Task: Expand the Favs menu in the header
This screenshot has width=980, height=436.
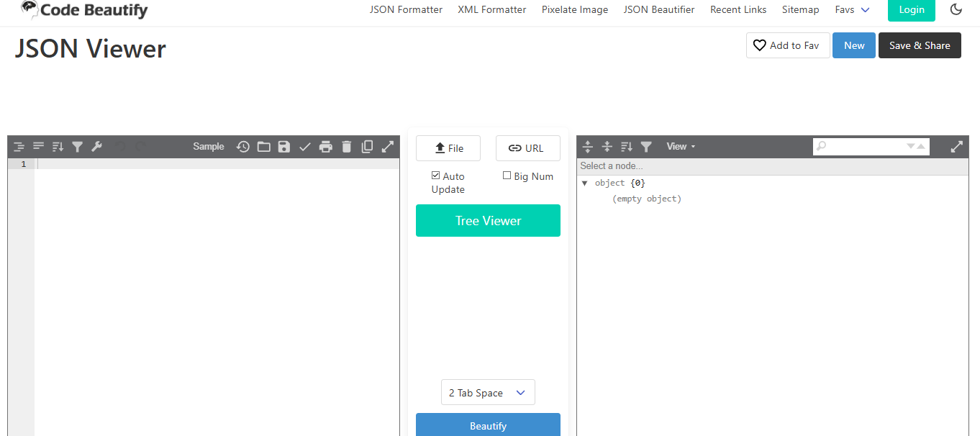Action: coord(852,9)
